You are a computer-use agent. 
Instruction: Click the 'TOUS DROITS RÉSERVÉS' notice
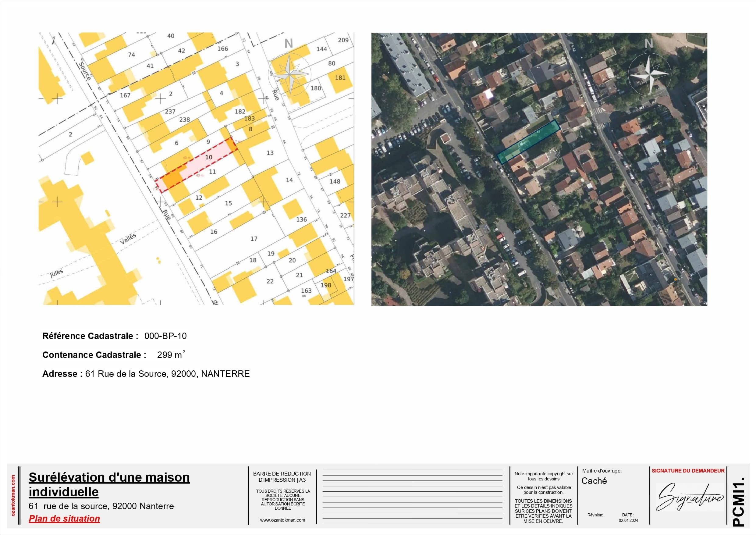(283, 499)
